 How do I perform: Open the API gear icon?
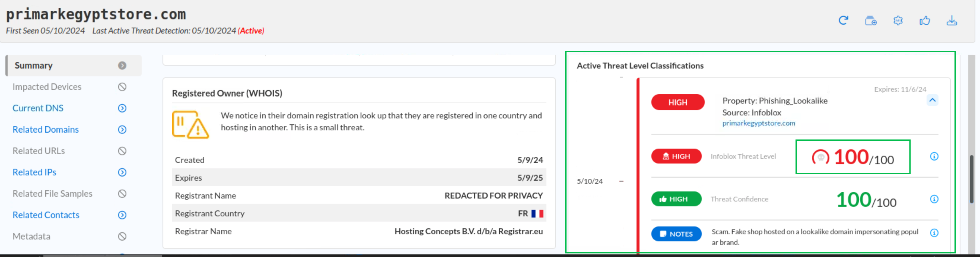pos(898,20)
